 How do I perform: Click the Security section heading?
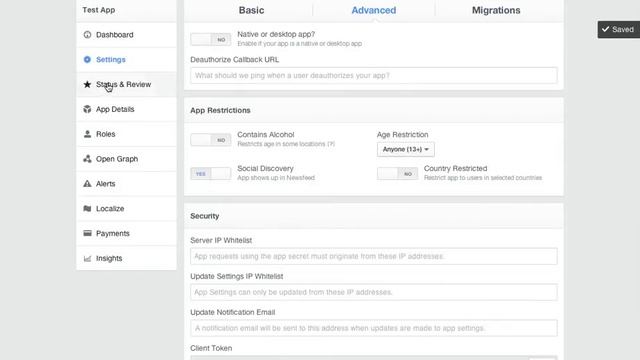point(204,216)
